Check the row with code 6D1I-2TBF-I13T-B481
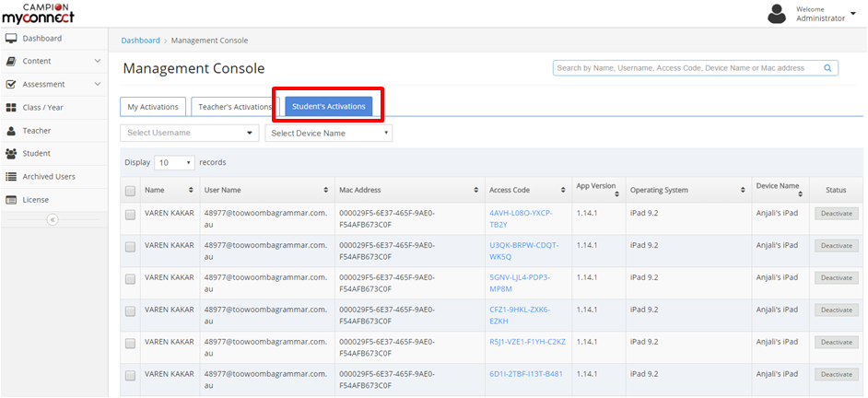 coord(130,376)
